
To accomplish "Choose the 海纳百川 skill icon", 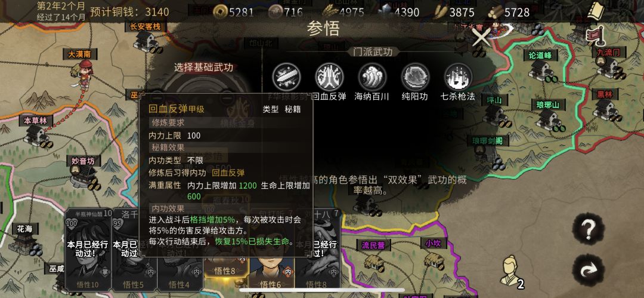I will click(372, 76).
